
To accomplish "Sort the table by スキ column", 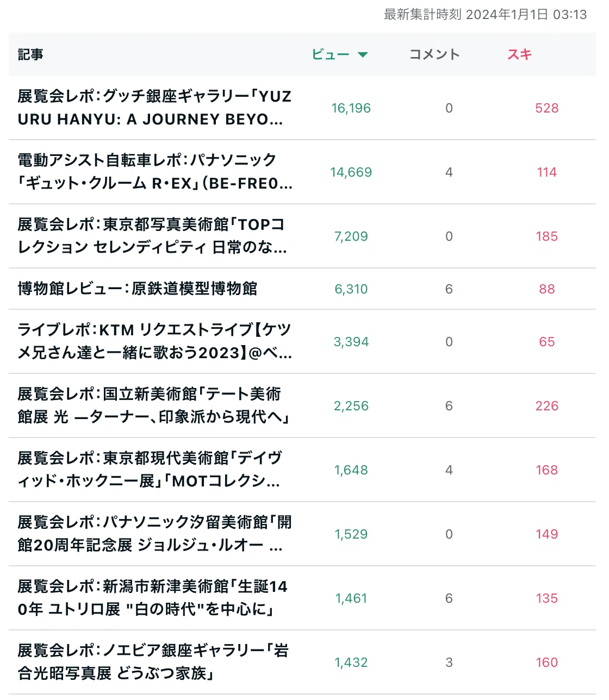I will pyautogui.click(x=519, y=54).
